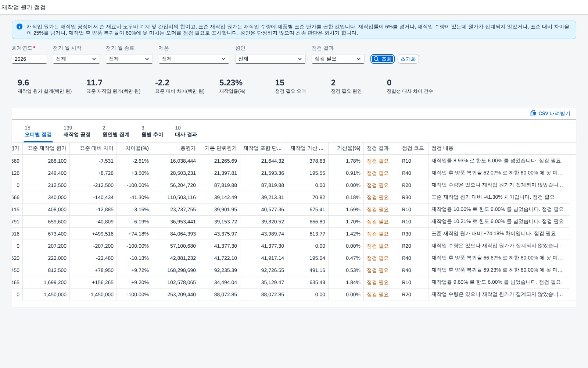Click the 재작업 포함 단가 cell 92,726.55
588x368 pixels.
[x=264, y=270]
